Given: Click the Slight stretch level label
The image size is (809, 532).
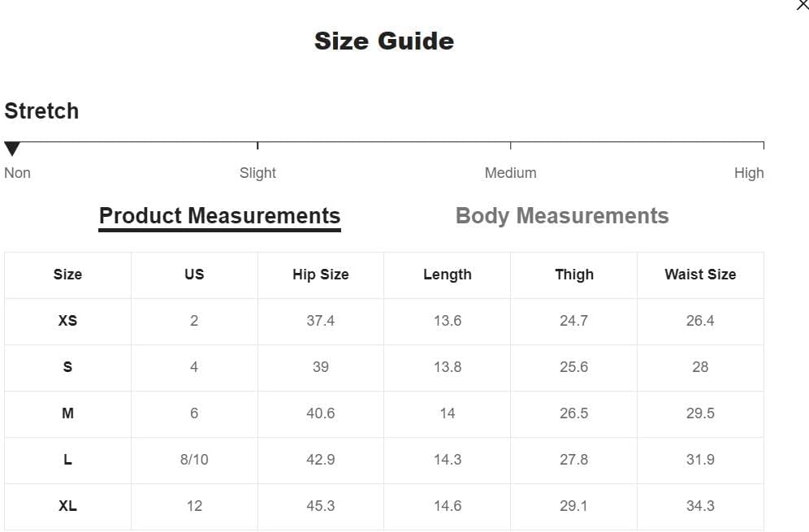Looking at the screenshot, I should point(257,173).
